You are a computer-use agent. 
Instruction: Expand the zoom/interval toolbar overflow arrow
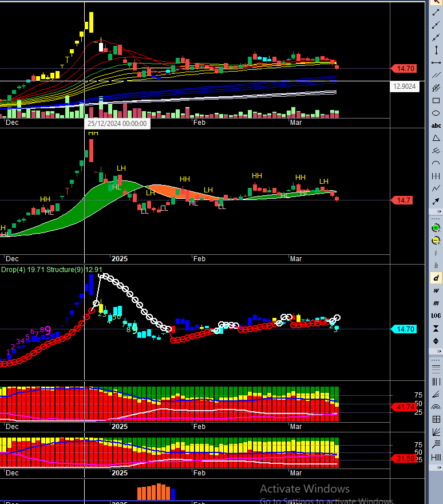[x=439, y=351]
